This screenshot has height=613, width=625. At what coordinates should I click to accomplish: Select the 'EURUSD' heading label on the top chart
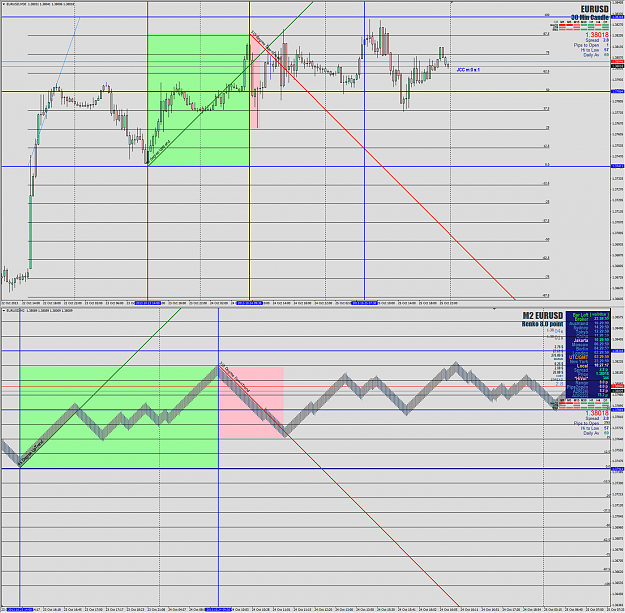pyautogui.click(x=595, y=9)
